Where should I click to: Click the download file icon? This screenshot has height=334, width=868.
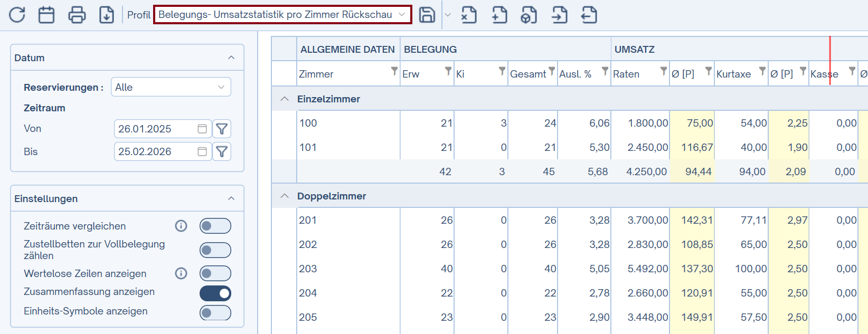(107, 15)
